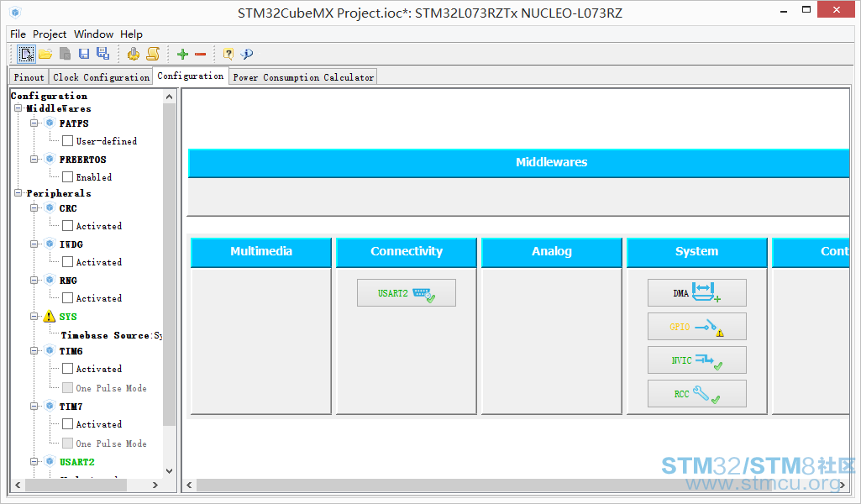Select the Timebase Source row under SYS
861x504 pixels.
pos(111,335)
